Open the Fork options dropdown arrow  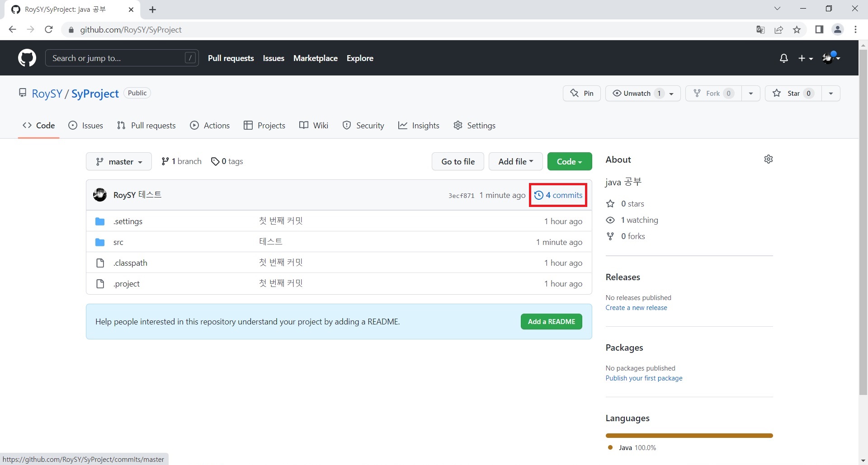click(x=751, y=94)
